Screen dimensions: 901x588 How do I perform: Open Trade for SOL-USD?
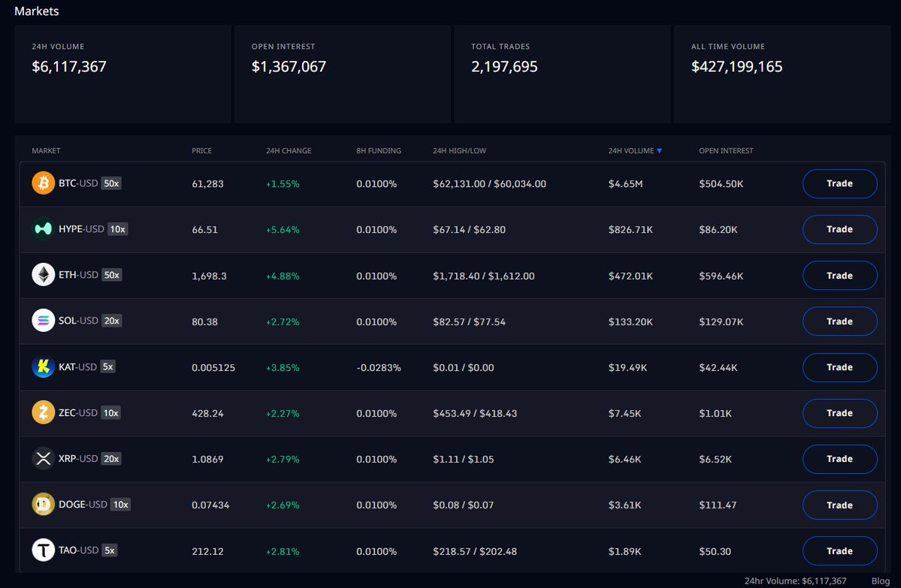point(839,321)
